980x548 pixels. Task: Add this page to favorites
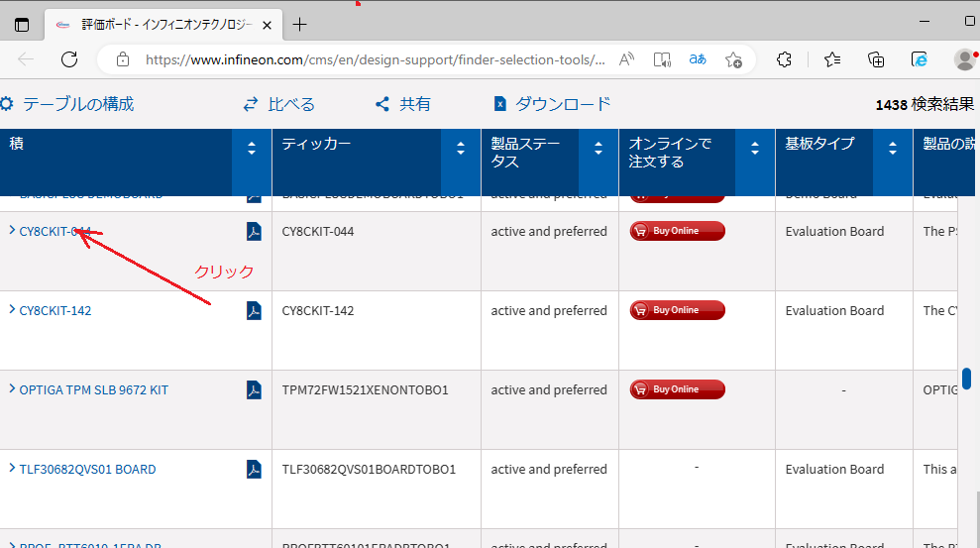click(x=733, y=59)
